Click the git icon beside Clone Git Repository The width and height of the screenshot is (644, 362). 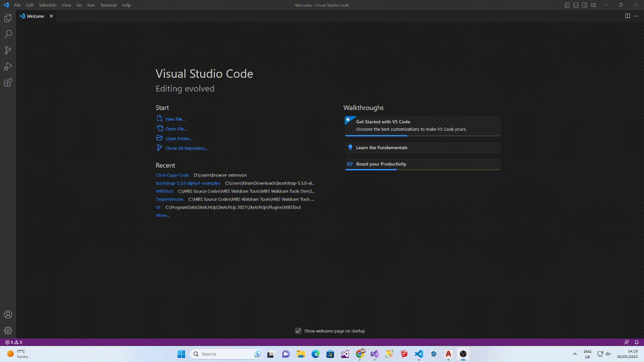(159, 148)
